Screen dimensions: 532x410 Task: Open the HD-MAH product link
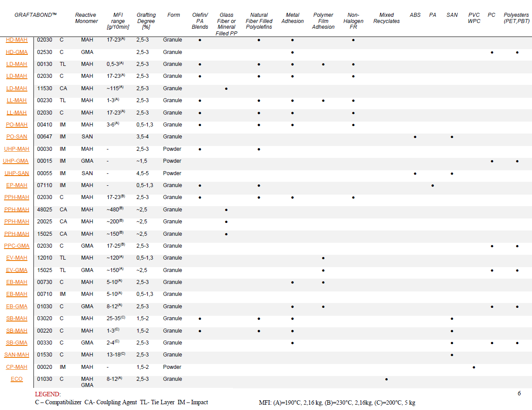tap(16, 40)
